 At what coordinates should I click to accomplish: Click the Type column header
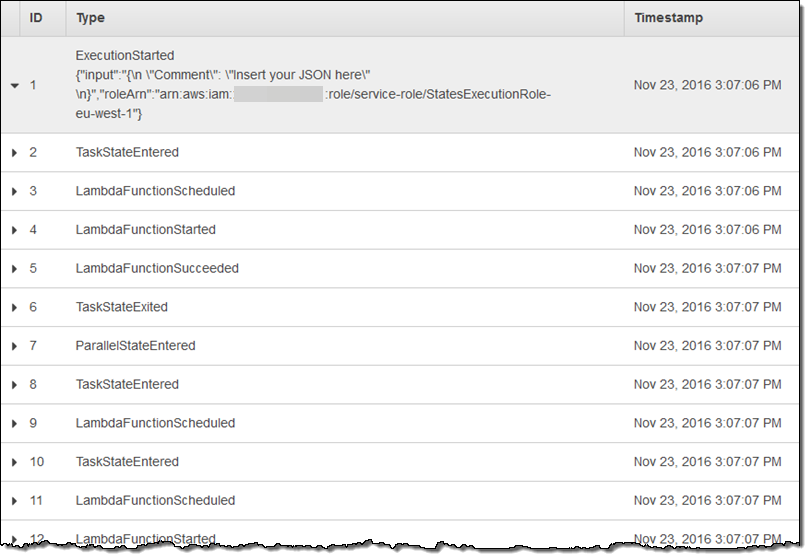click(90, 18)
